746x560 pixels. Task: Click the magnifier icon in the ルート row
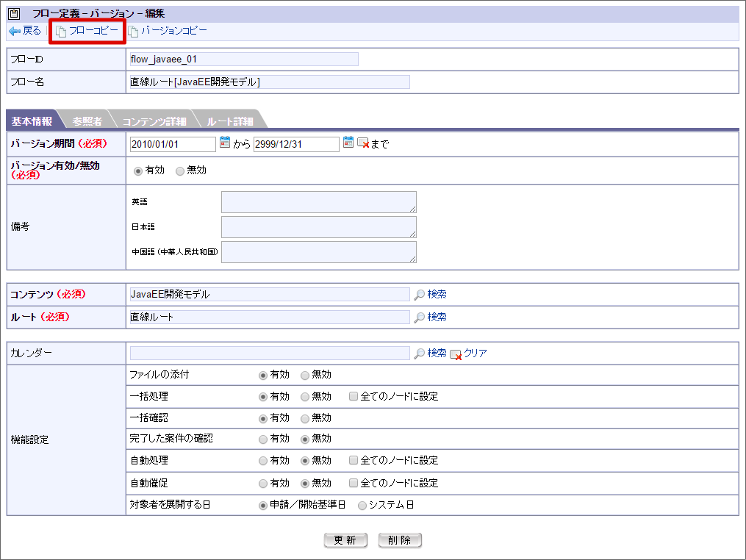coord(419,317)
